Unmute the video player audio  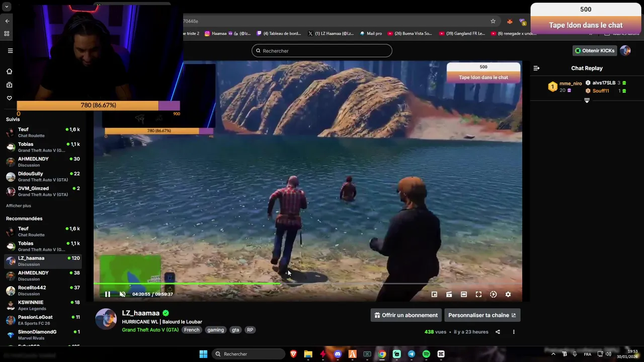click(122, 294)
